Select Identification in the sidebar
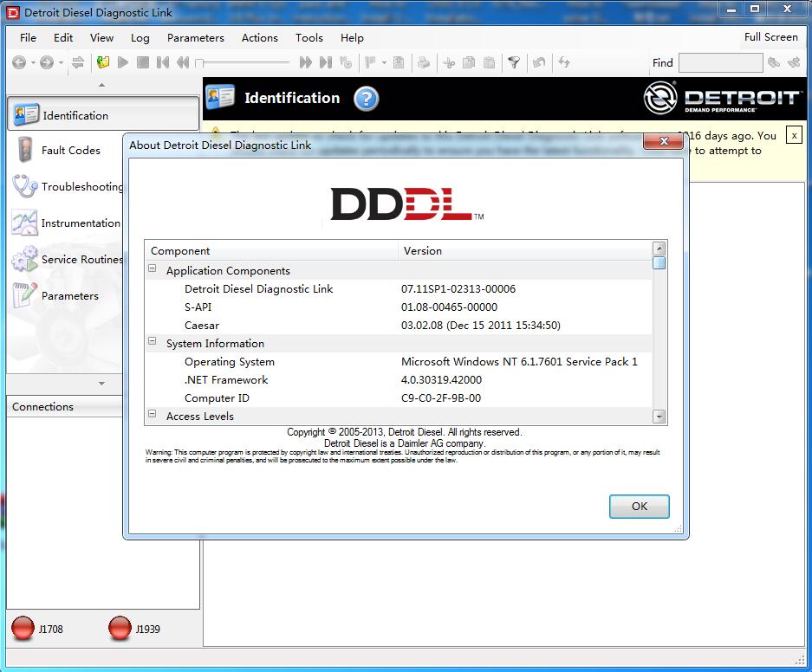The height and width of the screenshot is (672, 812). 103,115
